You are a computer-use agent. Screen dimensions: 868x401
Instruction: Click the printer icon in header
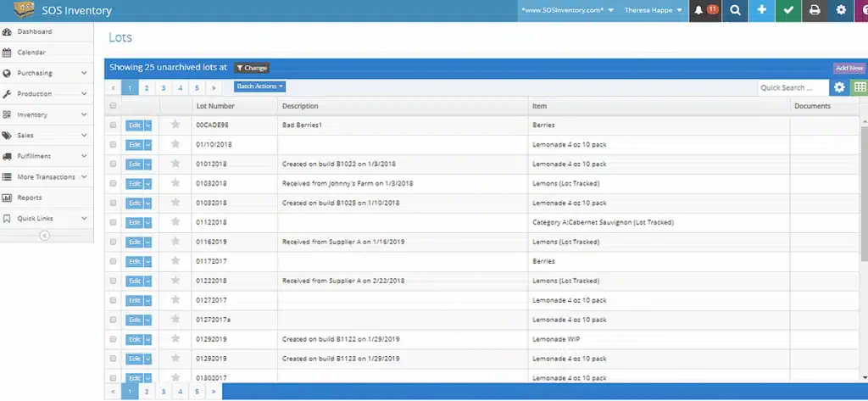coord(815,10)
